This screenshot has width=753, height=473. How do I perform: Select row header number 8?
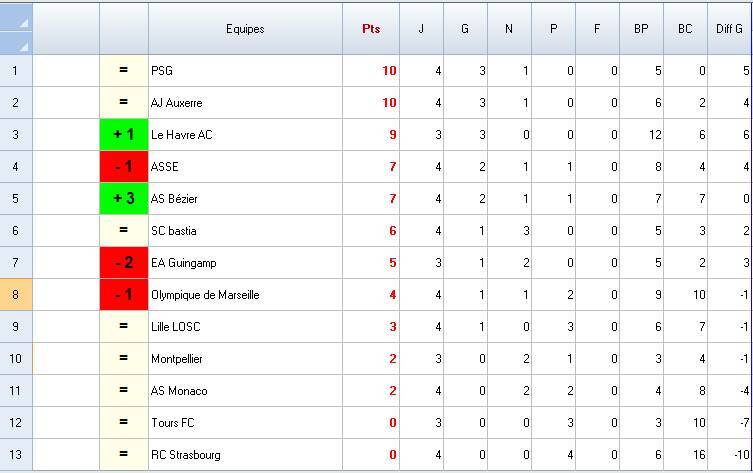pyautogui.click(x=15, y=295)
